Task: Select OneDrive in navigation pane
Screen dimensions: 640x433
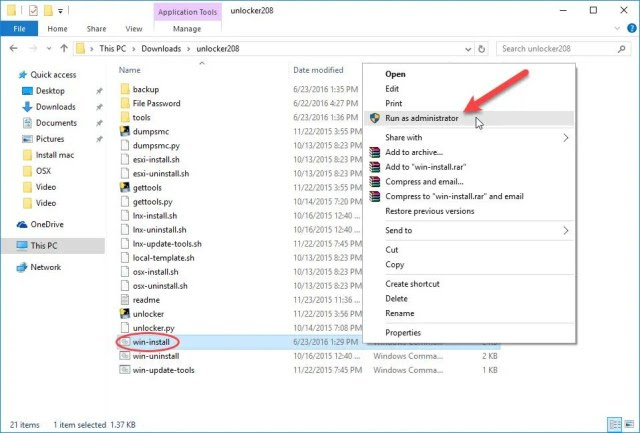Action: [x=47, y=224]
